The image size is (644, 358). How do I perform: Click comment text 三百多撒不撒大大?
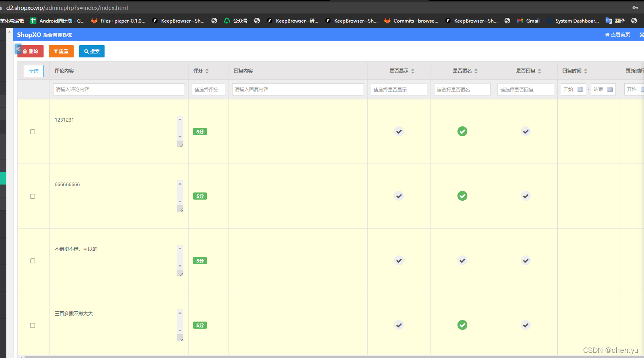pyautogui.click(x=74, y=314)
